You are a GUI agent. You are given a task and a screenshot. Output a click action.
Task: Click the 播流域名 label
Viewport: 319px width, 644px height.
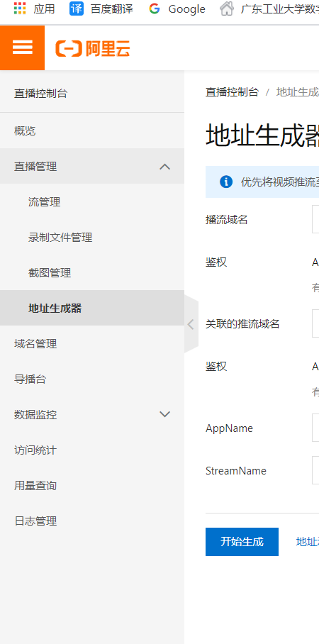point(227,220)
